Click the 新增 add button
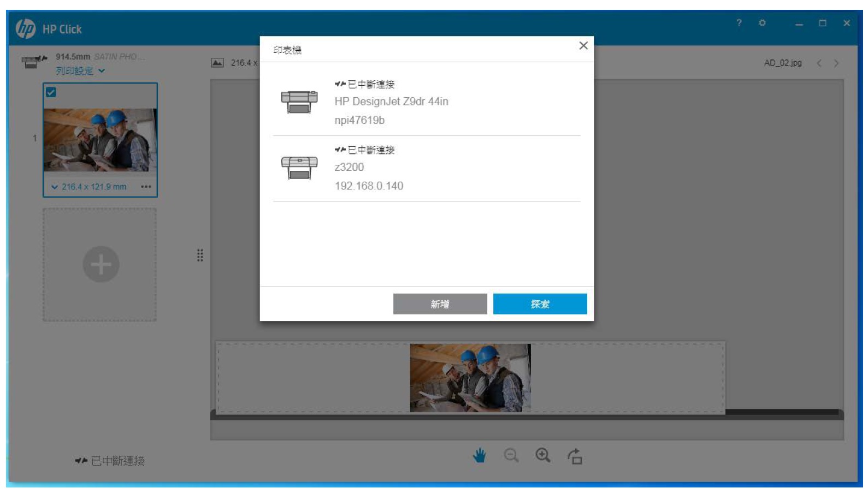Screen dimensions: 868x494 (440, 304)
